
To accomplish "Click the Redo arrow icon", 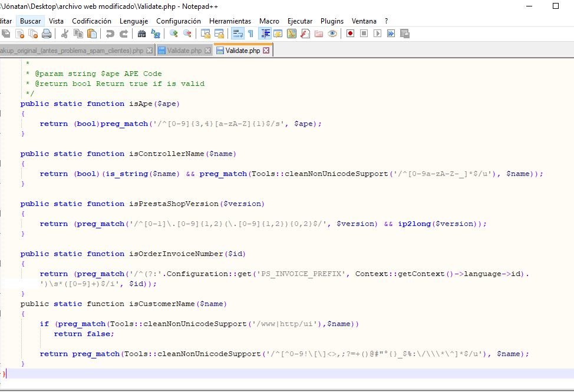I will 124,34.
